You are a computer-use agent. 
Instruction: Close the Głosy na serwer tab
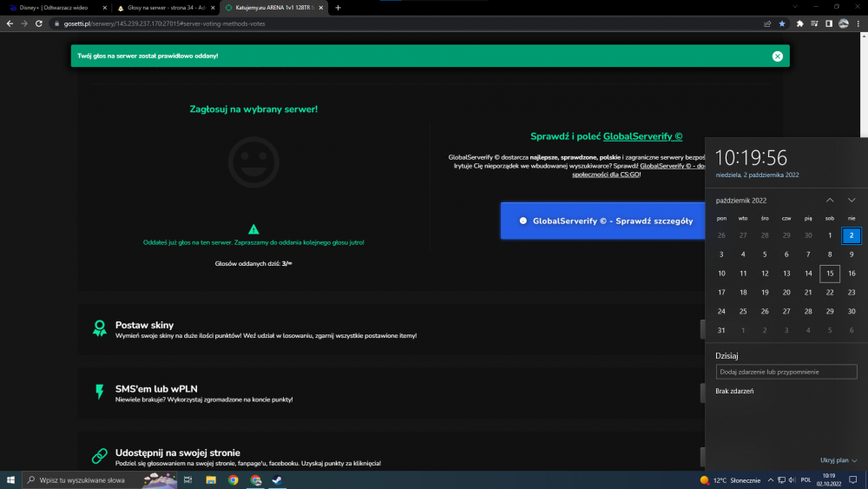pyautogui.click(x=213, y=8)
